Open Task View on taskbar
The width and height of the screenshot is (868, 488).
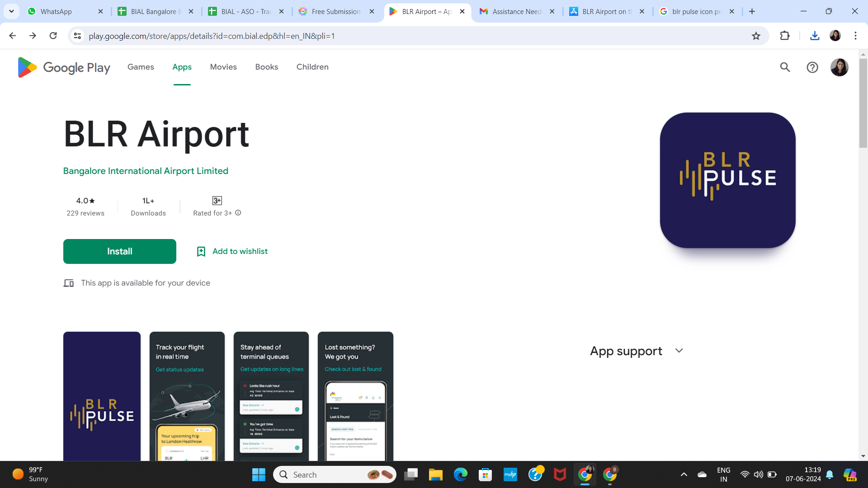pyautogui.click(x=410, y=474)
